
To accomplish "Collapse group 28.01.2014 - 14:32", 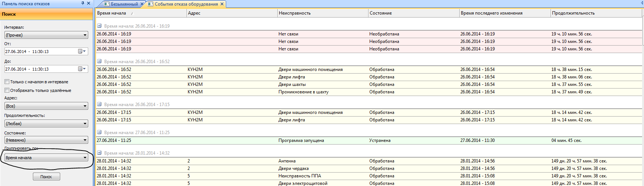I will (x=99, y=153).
